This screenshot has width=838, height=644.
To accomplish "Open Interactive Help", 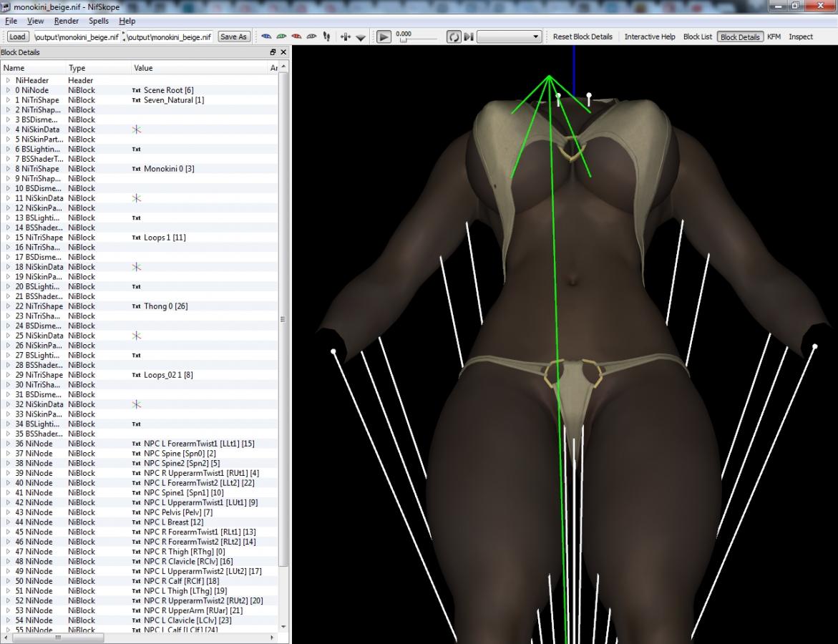I will click(x=650, y=37).
